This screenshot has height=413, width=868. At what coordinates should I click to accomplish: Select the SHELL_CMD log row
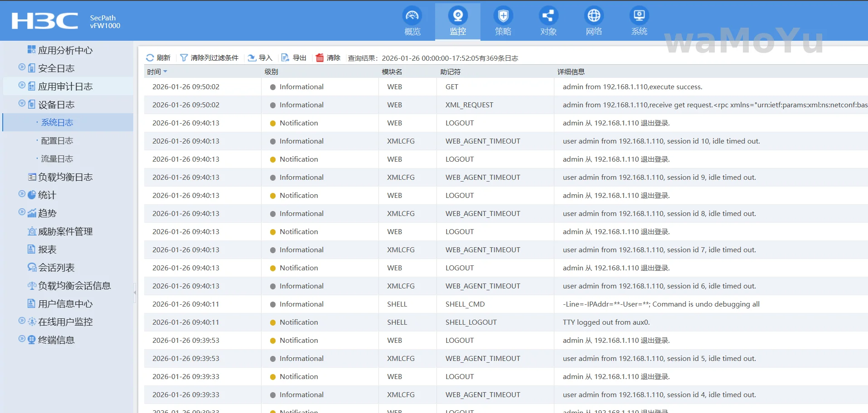(x=465, y=304)
